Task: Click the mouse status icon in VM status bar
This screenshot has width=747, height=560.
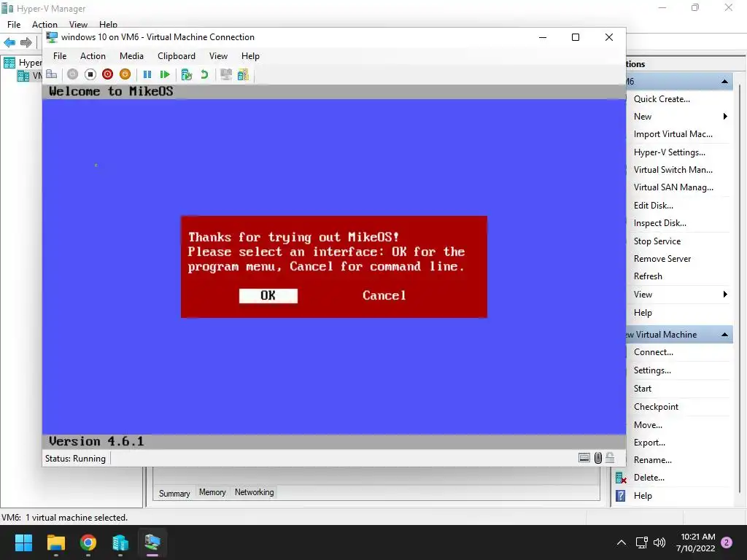Action: pyautogui.click(x=598, y=458)
